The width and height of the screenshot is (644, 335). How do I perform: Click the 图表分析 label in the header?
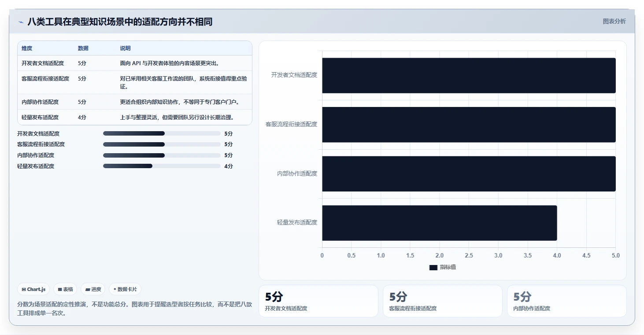point(614,21)
